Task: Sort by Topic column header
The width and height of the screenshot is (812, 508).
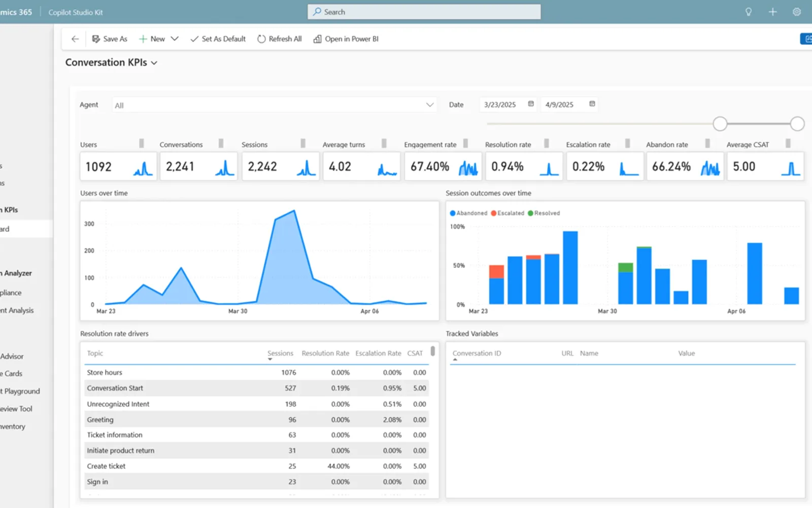Action: (x=95, y=354)
